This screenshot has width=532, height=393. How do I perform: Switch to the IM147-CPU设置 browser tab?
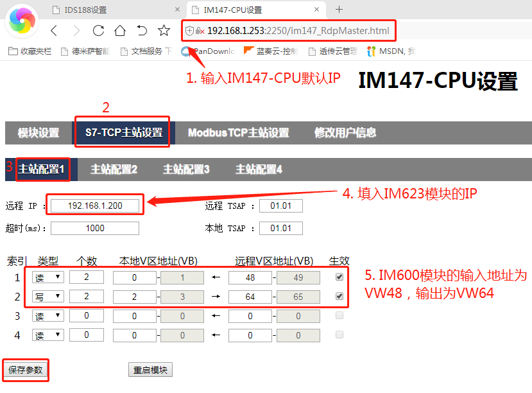(256, 10)
